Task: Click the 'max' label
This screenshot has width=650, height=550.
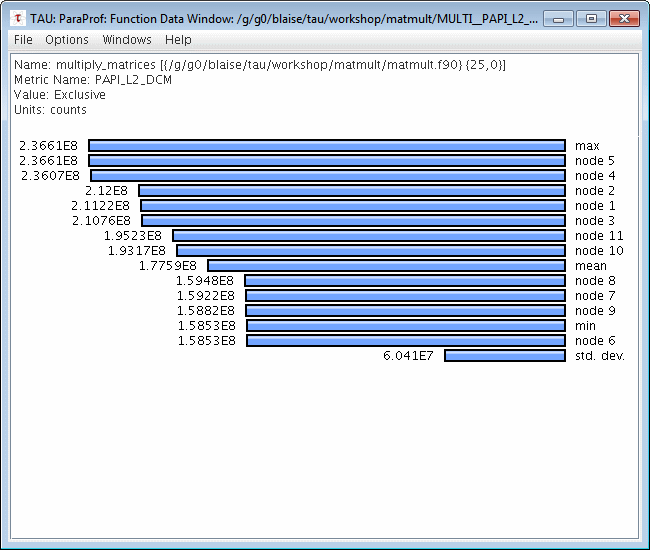Action: [587, 146]
